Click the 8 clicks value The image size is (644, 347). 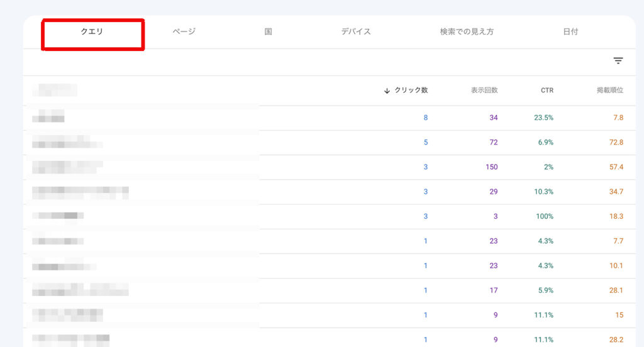(x=426, y=118)
